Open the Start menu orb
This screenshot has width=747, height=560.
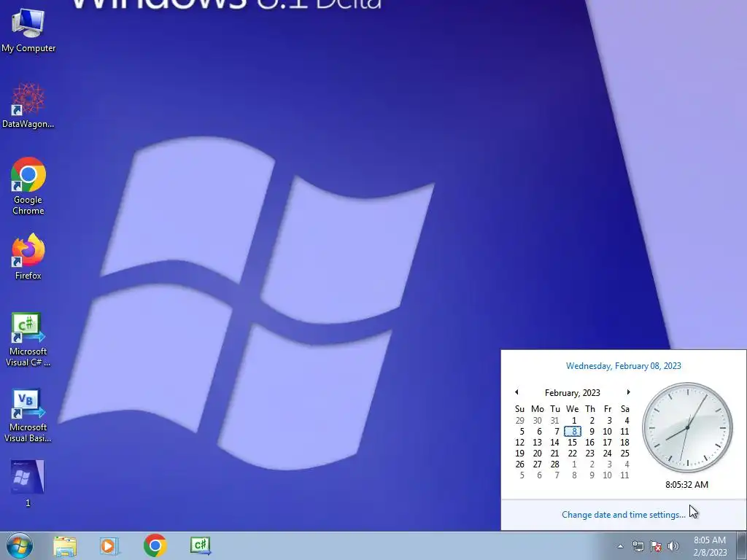(x=20, y=545)
